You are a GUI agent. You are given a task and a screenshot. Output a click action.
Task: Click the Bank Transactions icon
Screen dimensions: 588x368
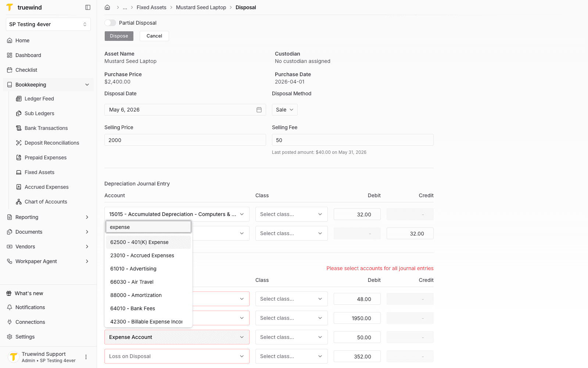pyautogui.click(x=19, y=128)
